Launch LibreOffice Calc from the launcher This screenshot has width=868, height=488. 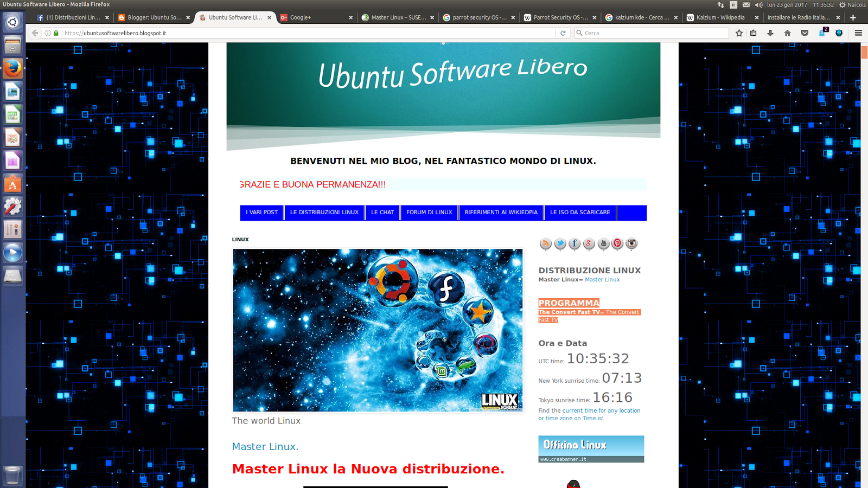point(12,115)
